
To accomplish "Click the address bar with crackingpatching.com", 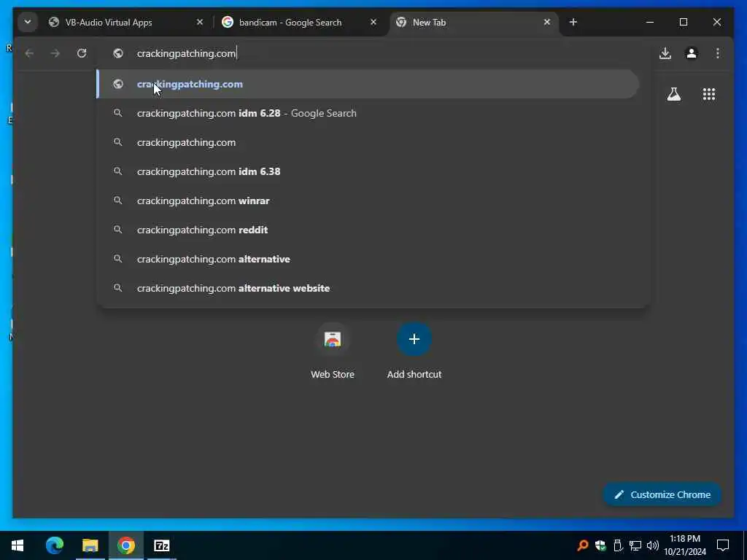I will point(373,53).
